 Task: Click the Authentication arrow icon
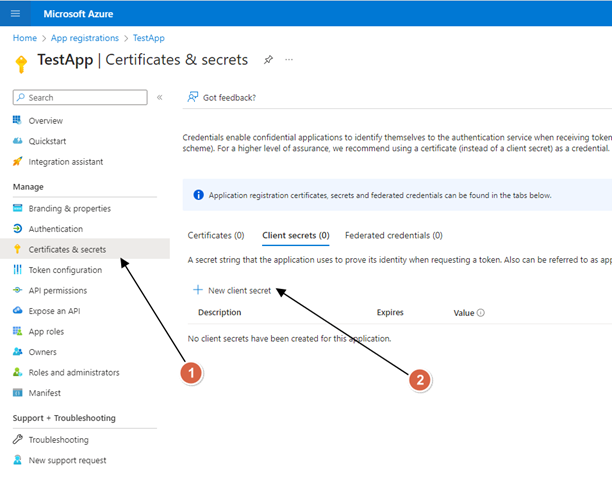(18, 229)
